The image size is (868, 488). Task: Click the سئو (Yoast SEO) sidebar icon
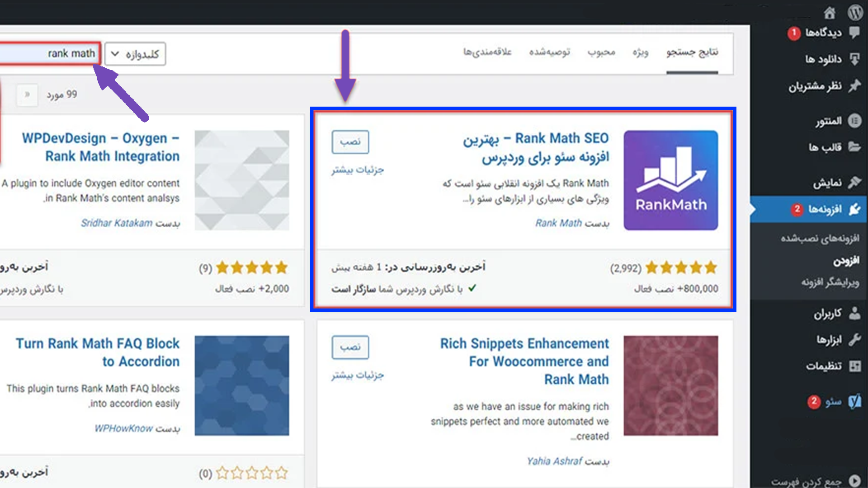854,401
